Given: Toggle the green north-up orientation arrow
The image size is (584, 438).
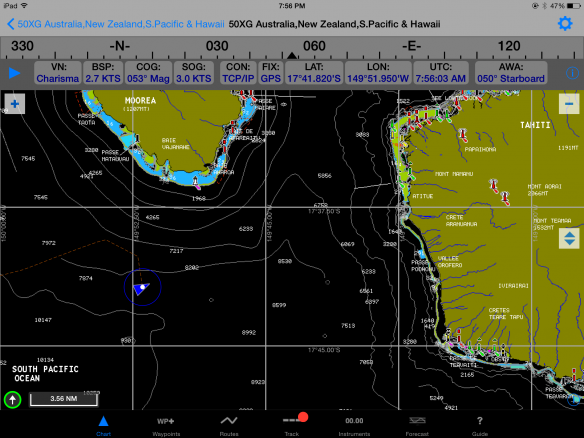Looking at the screenshot, I should point(13,400).
